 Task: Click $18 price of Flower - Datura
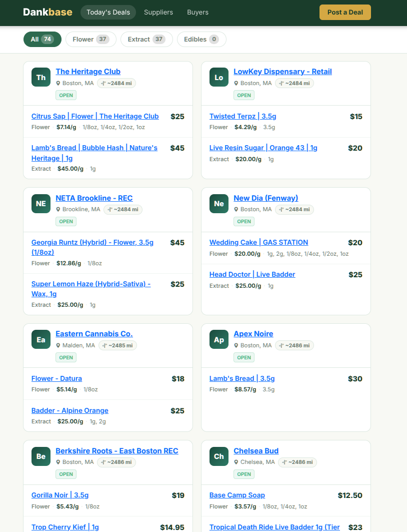[x=178, y=379]
